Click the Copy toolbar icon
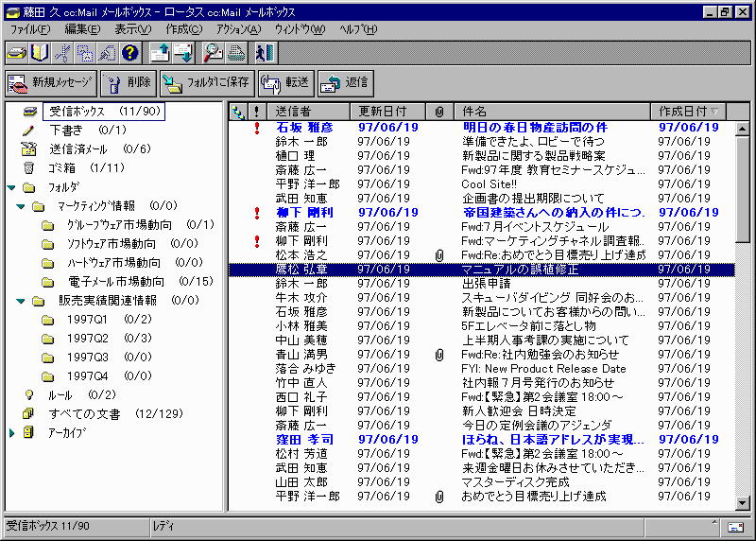The image size is (756, 541). pyautogui.click(x=84, y=53)
